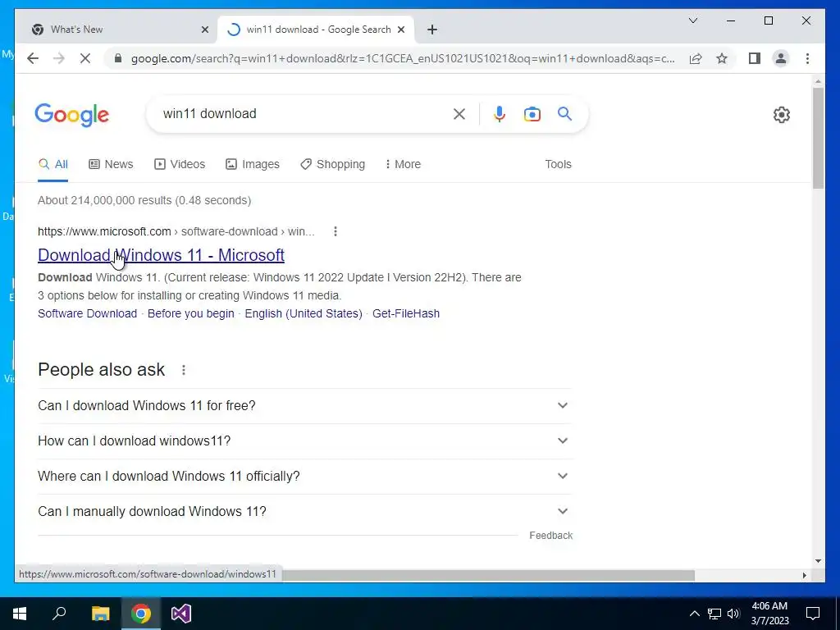Open the English (United States) sitelink
This screenshot has height=630, width=840.
304,313
